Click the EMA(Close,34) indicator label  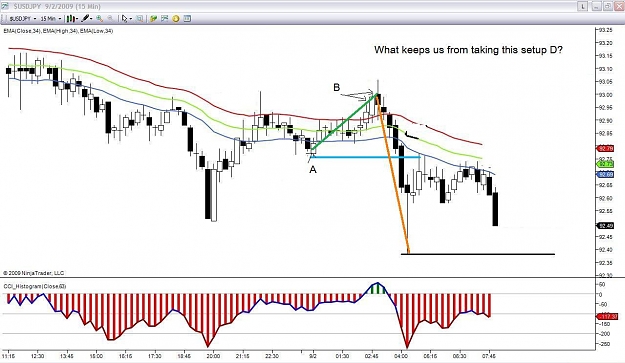coord(22,31)
